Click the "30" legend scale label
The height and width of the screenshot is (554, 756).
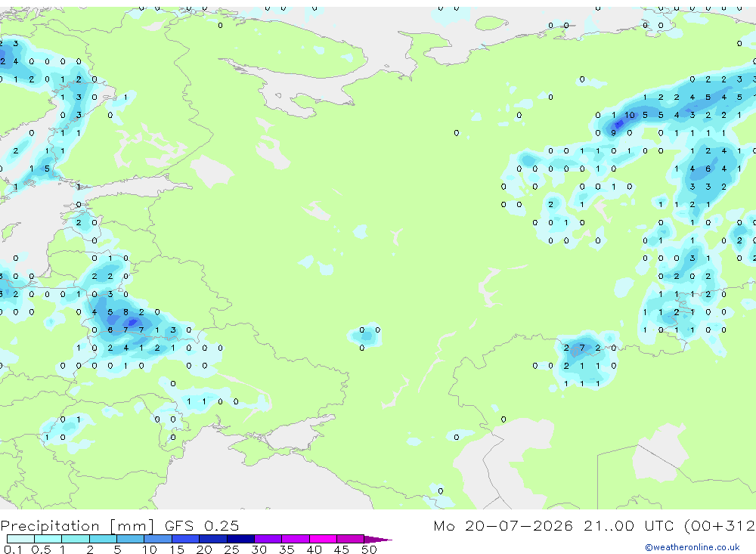coord(259,549)
